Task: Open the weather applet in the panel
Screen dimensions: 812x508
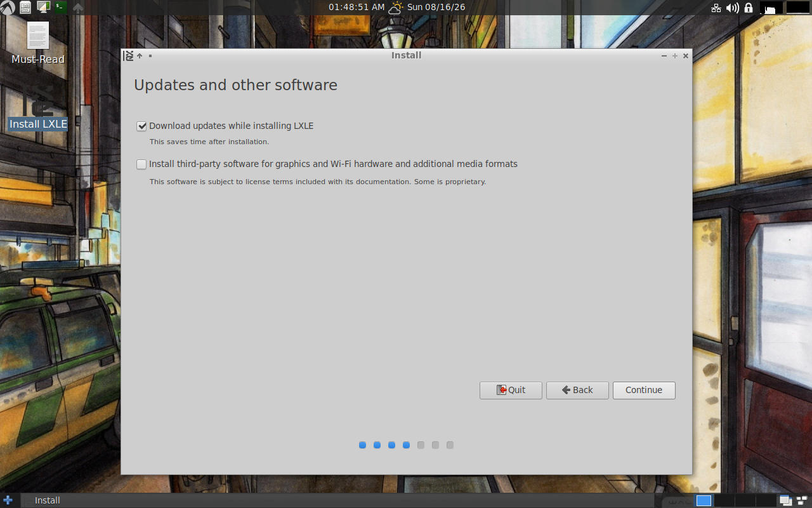Action: pyautogui.click(x=396, y=8)
